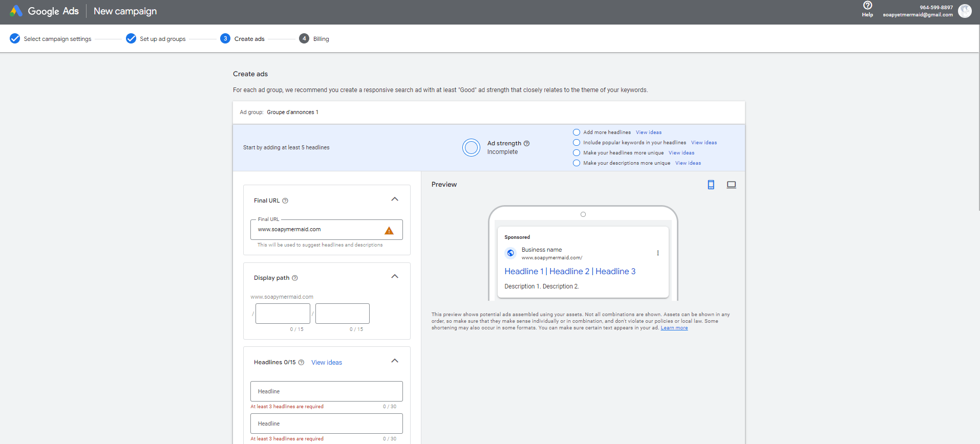Click the first Headline input field
The height and width of the screenshot is (444, 980).
pyautogui.click(x=327, y=391)
